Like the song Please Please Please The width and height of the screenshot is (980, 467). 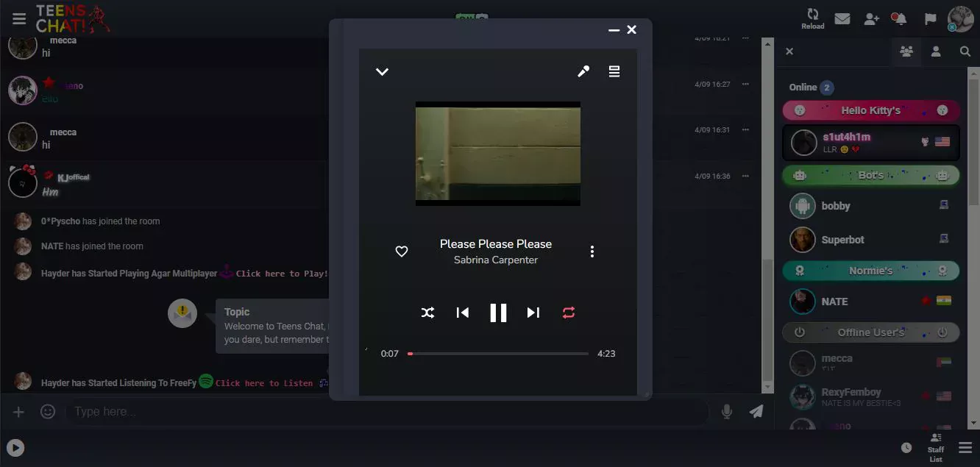click(402, 252)
